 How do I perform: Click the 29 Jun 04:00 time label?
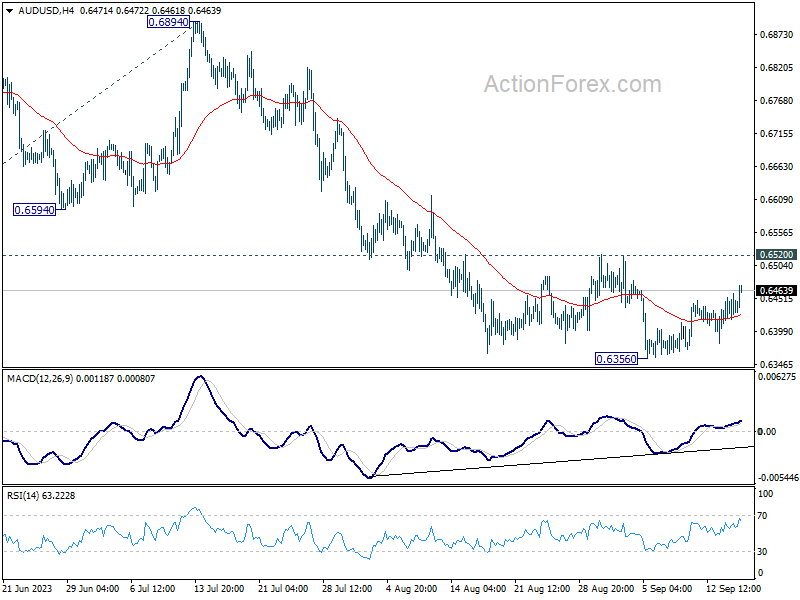(92, 589)
